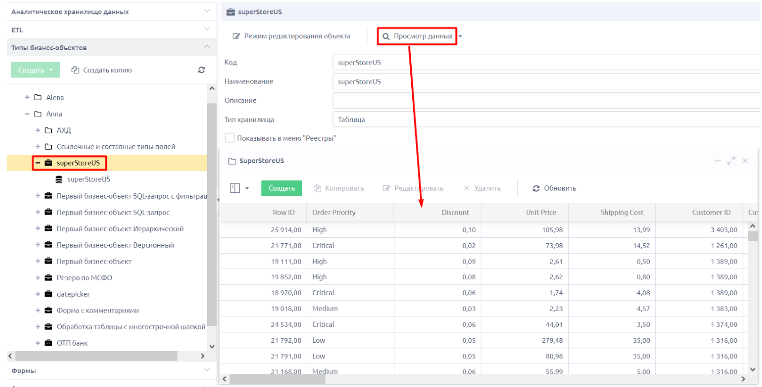Sort by the Shipping Cost column header

[612, 212]
